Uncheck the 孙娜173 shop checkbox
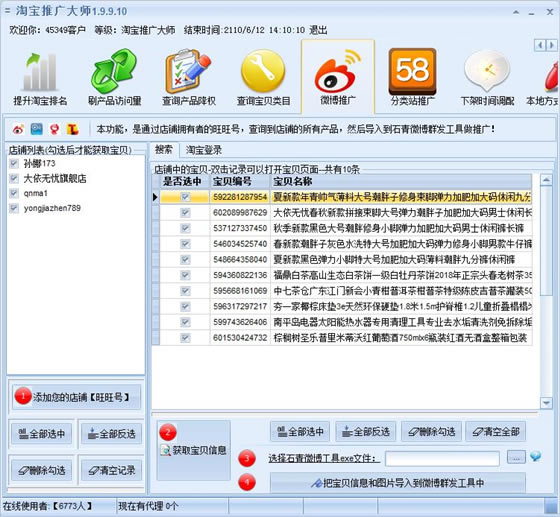Screen dimensions: 560x517 14,164
